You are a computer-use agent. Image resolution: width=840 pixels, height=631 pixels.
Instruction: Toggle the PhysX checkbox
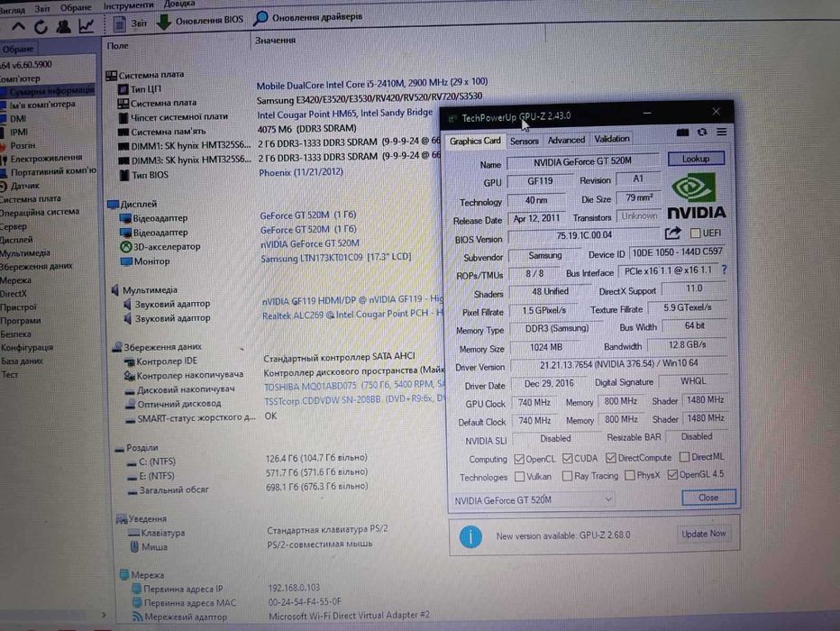pyautogui.click(x=630, y=475)
